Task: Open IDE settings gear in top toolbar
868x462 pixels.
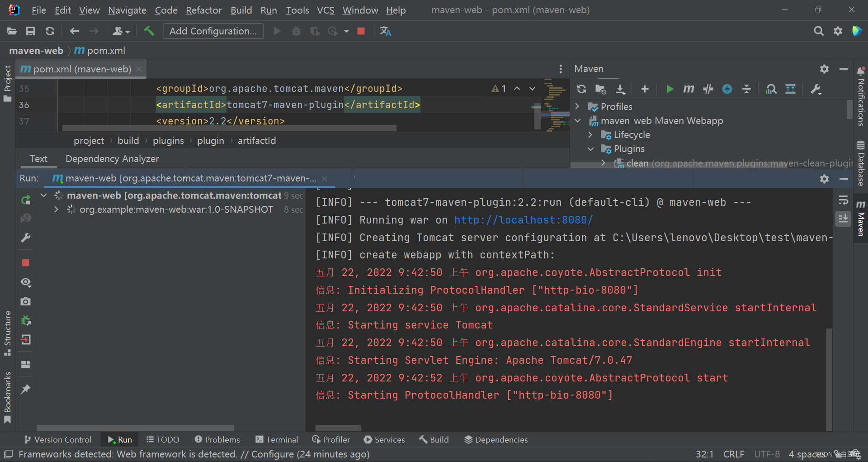Action: pos(838,31)
